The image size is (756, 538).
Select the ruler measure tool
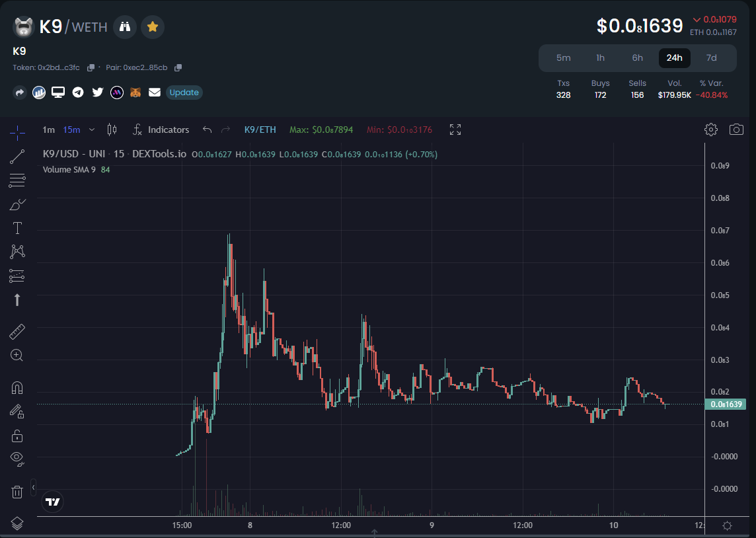click(17, 332)
